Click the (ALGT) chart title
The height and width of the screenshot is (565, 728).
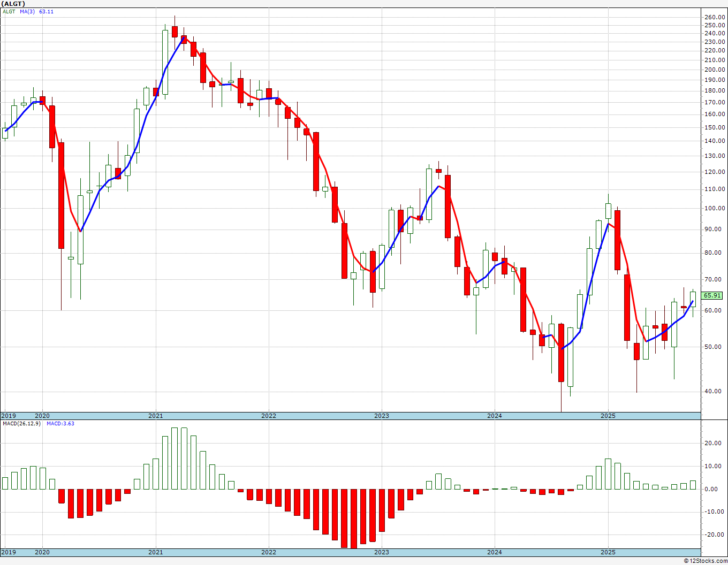pyautogui.click(x=13, y=4)
